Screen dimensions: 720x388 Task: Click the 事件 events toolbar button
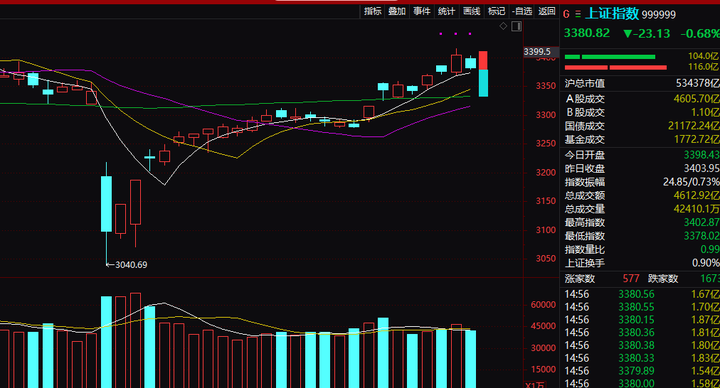(x=422, y=11)
